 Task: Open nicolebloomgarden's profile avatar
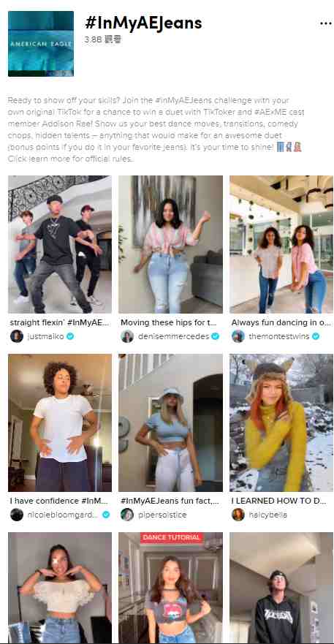17,515
